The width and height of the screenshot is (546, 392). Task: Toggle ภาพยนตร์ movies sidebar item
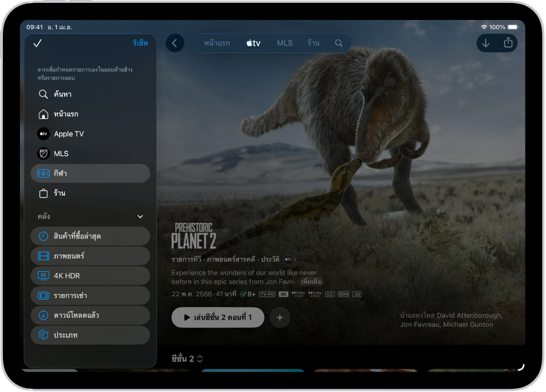click(x=90, y=256)
